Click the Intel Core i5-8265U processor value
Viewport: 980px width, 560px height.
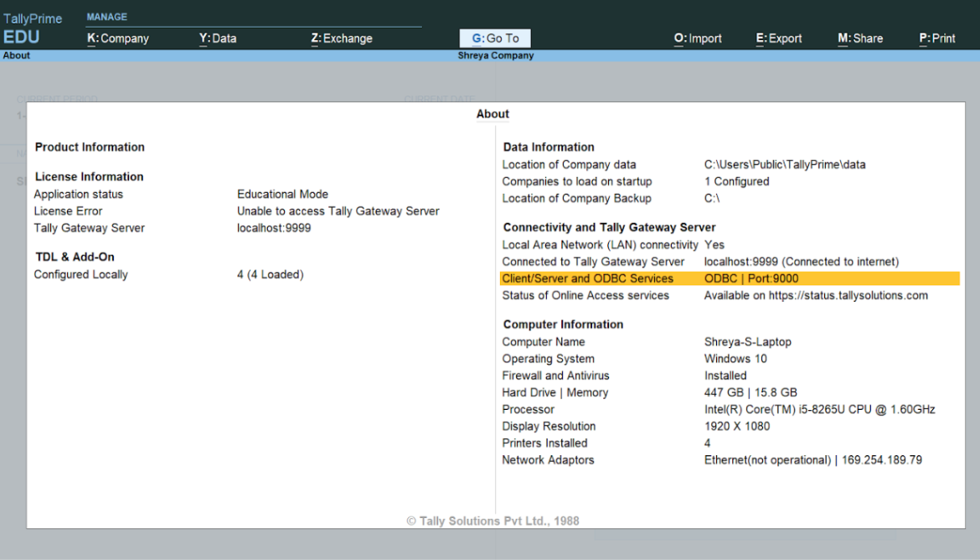[819, 409]
